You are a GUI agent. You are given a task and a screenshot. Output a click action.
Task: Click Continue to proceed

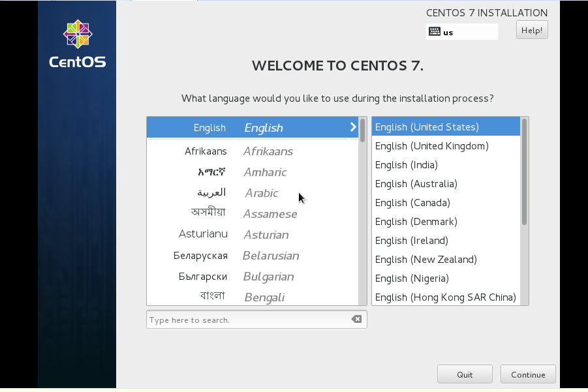point(528,374)
